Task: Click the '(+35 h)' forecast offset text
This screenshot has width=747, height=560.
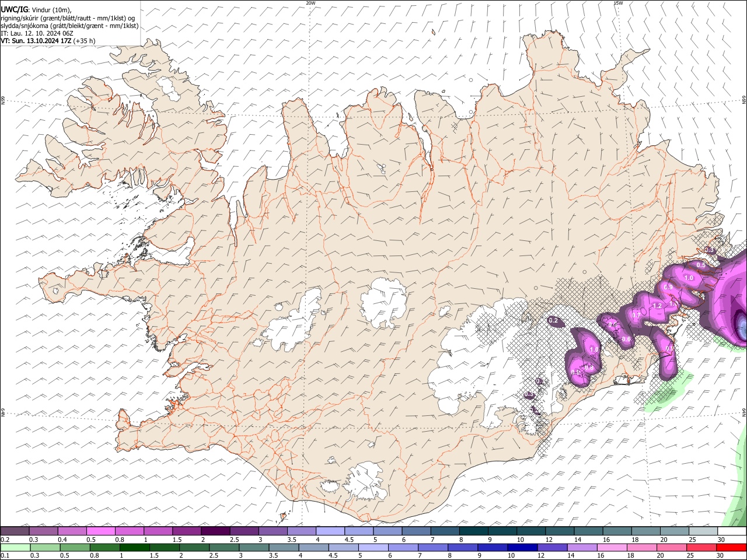Action: pos(85,41)
